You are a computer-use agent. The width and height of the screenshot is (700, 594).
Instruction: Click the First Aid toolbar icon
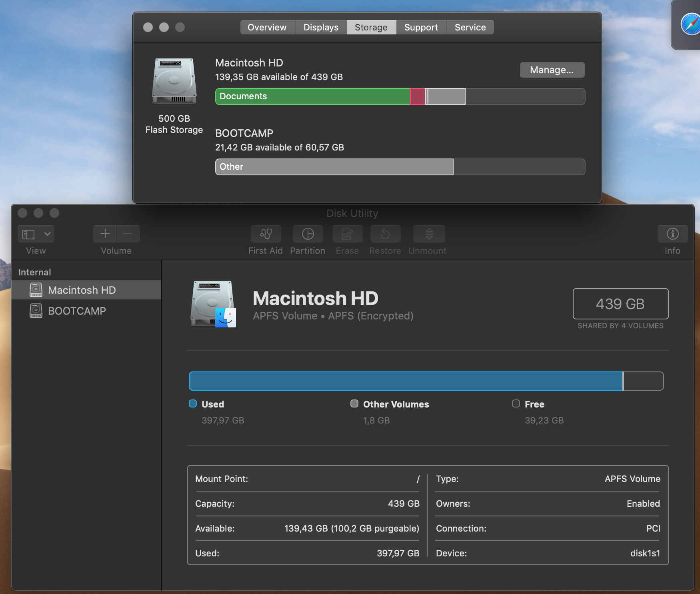266,234
